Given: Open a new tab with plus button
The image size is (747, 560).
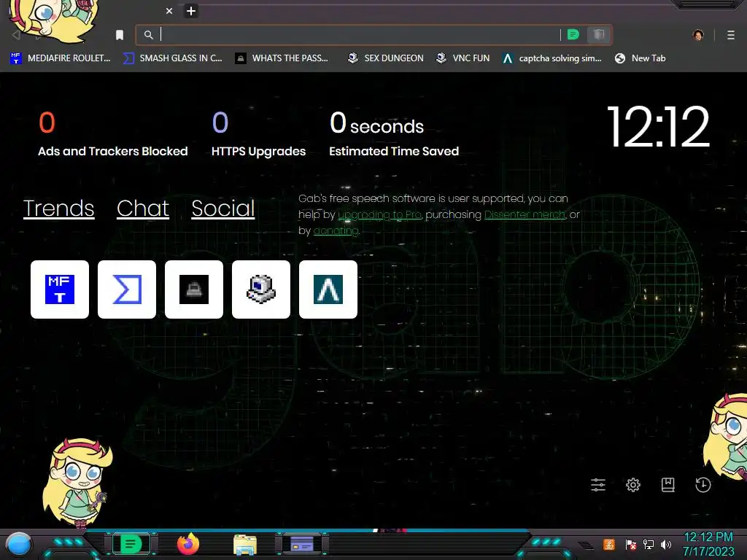Looking at the screenshot, I should 191,11.
